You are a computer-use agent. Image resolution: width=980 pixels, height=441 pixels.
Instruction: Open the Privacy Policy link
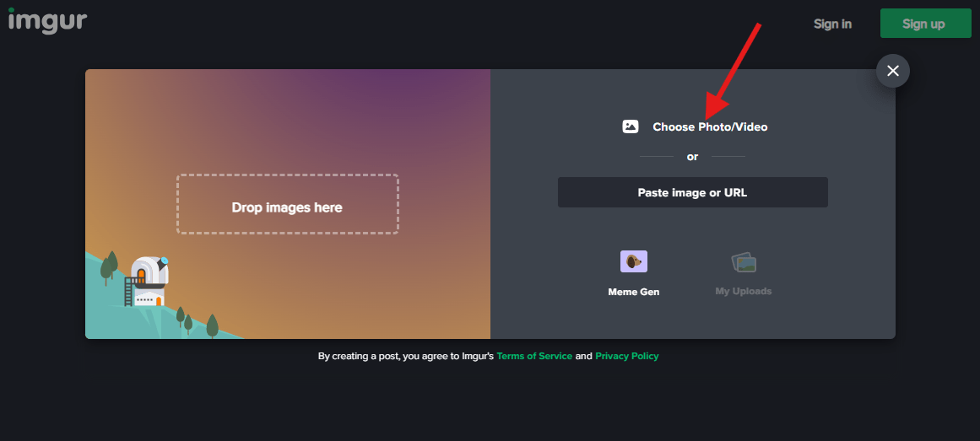pyautogui.click(x=626, y=357)
